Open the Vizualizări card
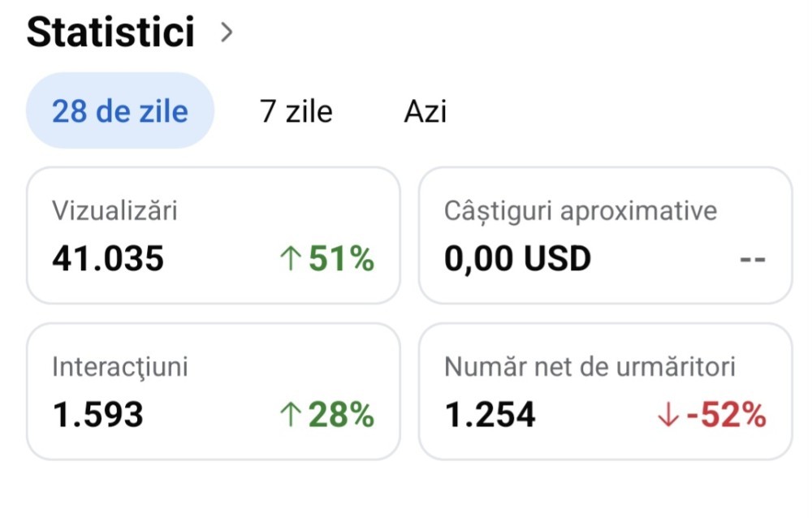The image size is (812, 518). tap(213, 235)
